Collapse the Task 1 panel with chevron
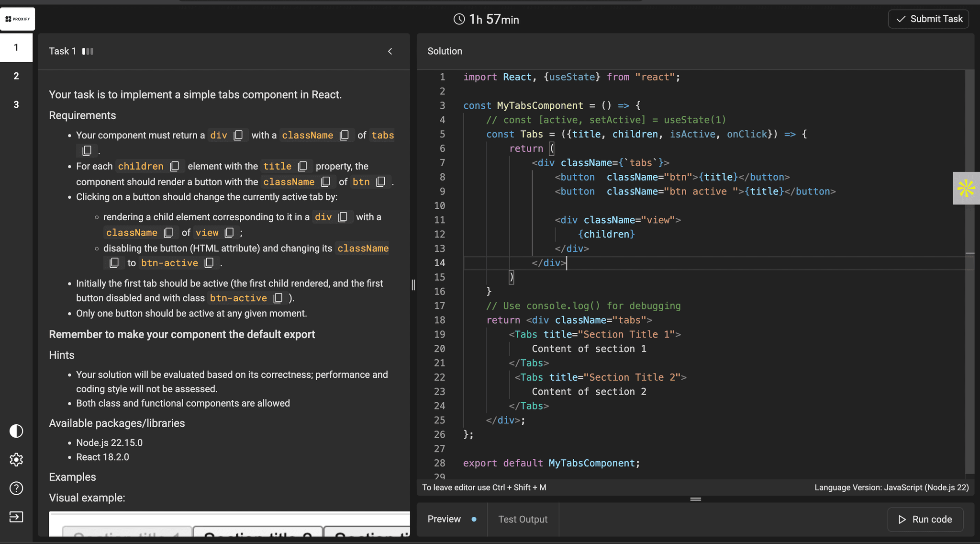This screenshot has height=544, width=980. [390, 51]
